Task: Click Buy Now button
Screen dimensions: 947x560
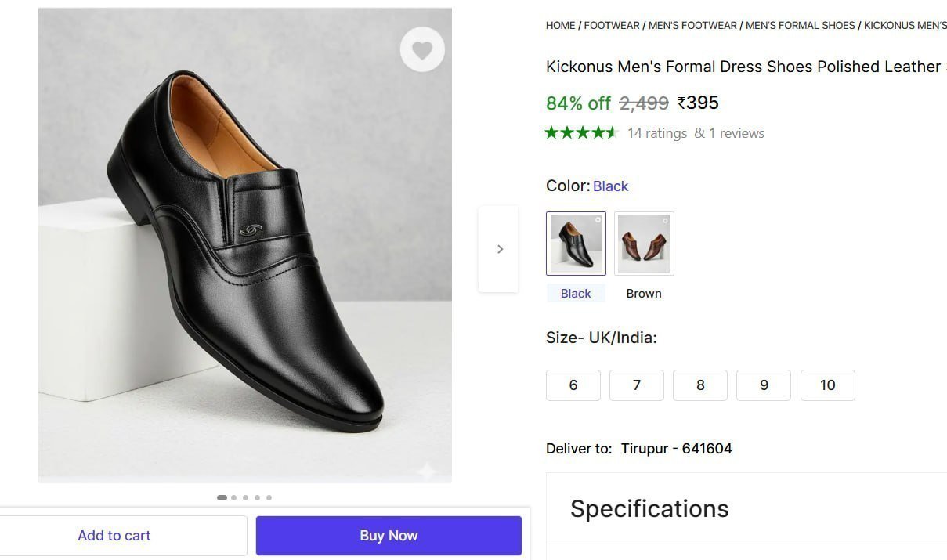Action: tap(389, 536)
